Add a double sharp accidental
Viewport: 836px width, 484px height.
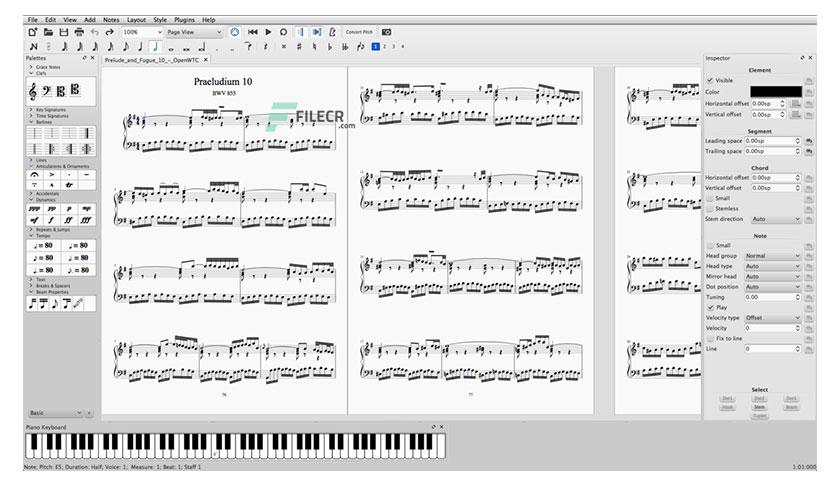point(284,47)
